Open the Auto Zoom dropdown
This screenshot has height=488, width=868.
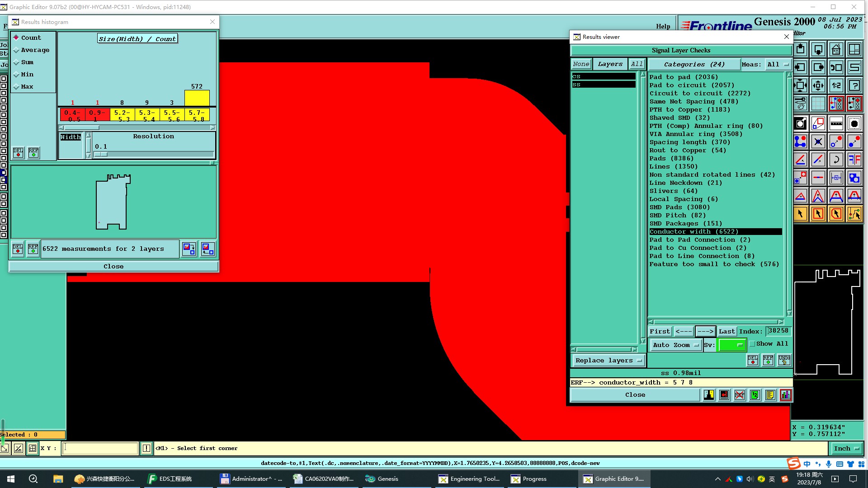675,345
